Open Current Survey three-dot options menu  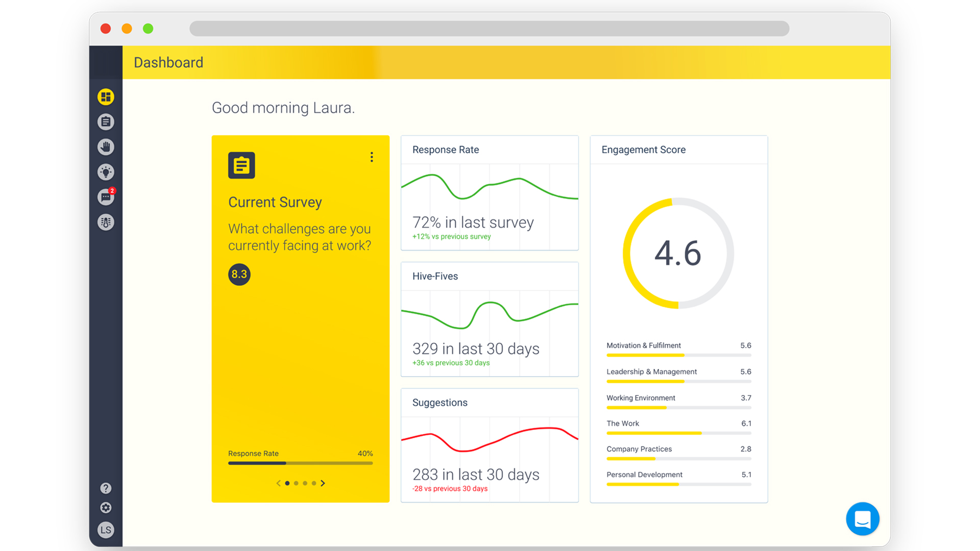coord(372,157)
